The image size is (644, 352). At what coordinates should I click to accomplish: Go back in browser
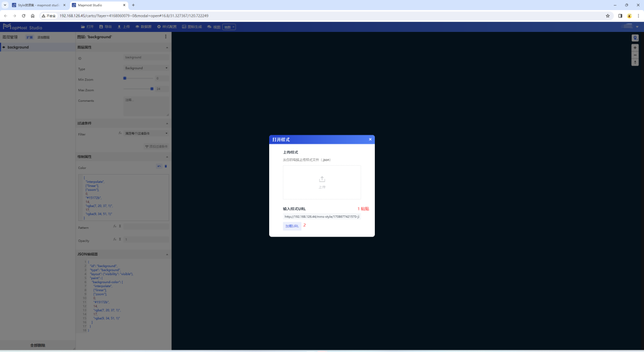point(6,16)
